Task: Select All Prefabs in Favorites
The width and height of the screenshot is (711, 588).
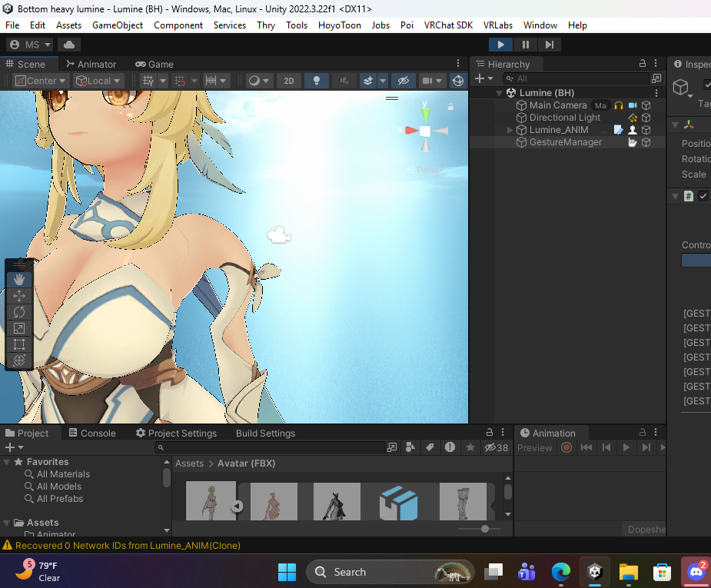Action: (60, 499)
